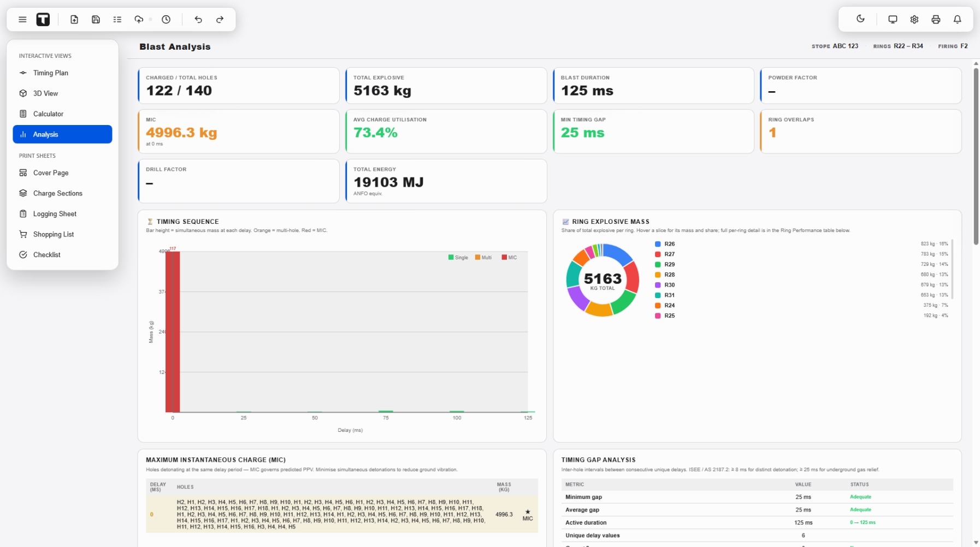
Task: Click the R27 red legend swatch
Action: pyautogui.click(x=658, y=254)
